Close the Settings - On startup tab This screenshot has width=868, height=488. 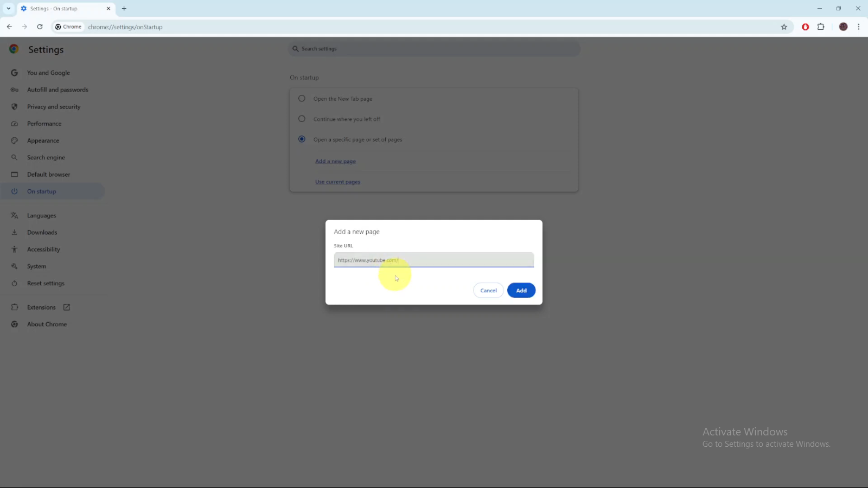click(x=108, y=8)
